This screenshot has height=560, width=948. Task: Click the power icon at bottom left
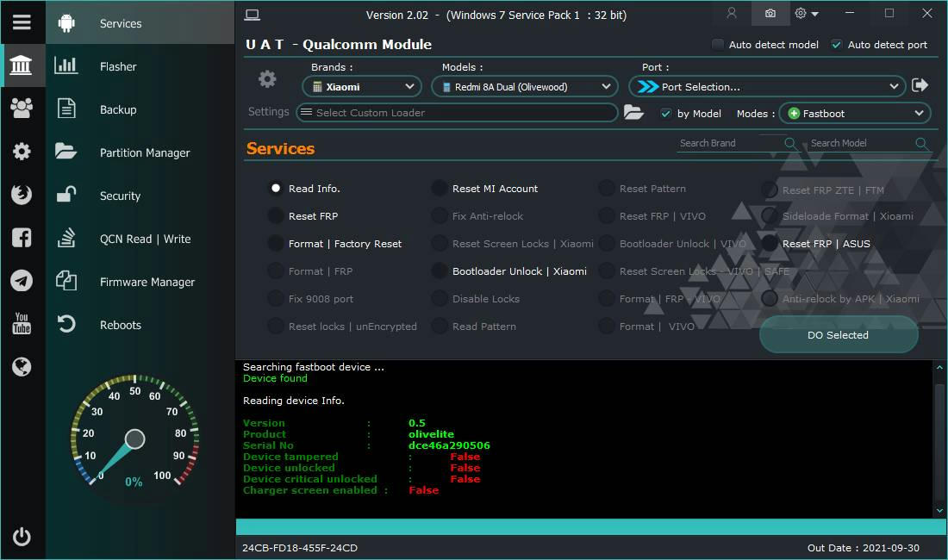(x=22, y=537)
